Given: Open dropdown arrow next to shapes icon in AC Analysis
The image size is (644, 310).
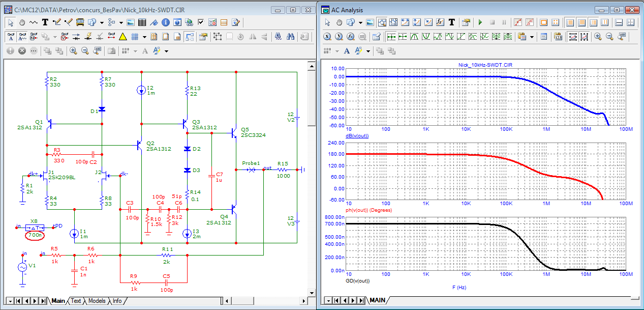Looking at the screenshot, I should pyautogui.click(x=361, y=22).
